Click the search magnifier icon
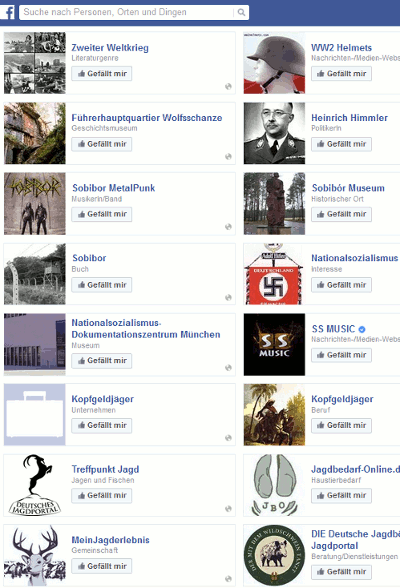This screenshot has width=400, height=588. point(241,12)
